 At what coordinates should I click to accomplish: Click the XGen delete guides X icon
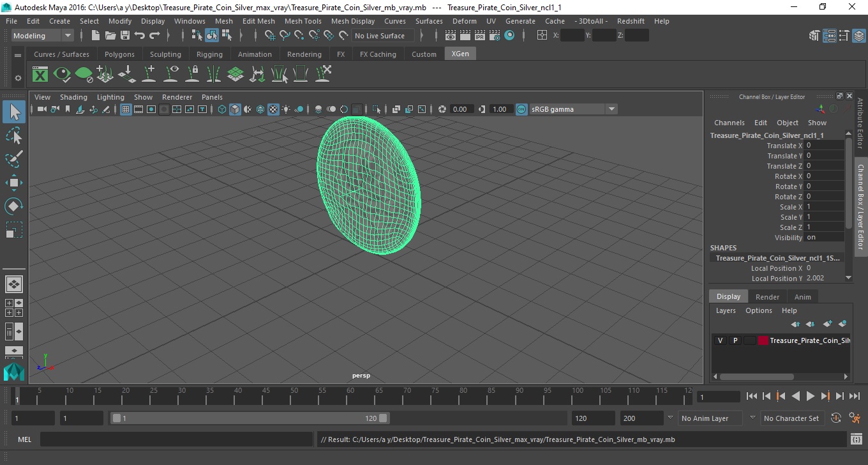click(323, 75)
